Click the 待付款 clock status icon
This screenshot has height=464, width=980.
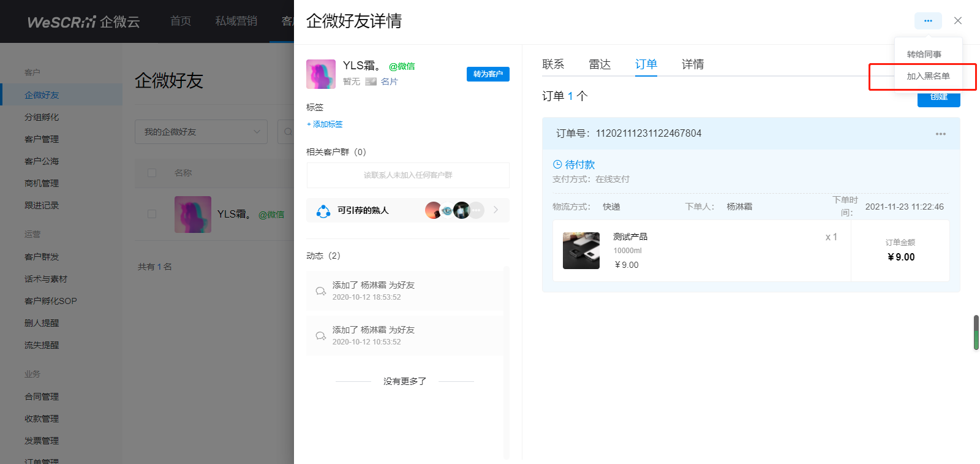pos(557,164)
